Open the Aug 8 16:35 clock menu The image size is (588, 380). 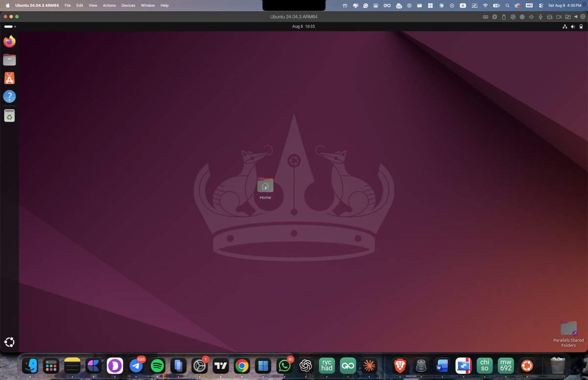tap(303, 26)
